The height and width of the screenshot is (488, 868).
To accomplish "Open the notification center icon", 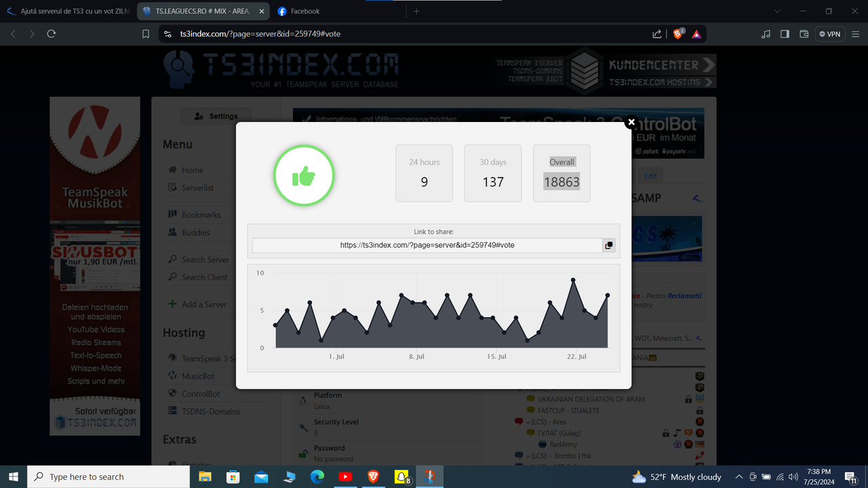I will click(852, 477).
